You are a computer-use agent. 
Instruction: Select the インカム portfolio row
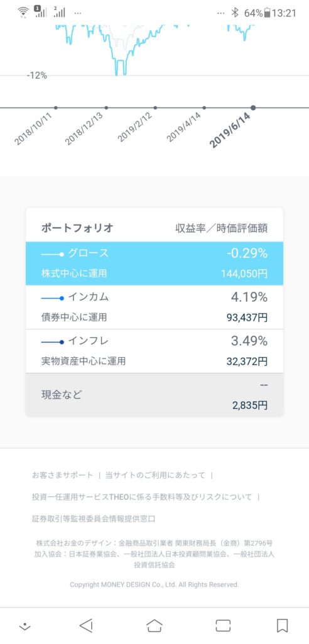coord(154,307)
